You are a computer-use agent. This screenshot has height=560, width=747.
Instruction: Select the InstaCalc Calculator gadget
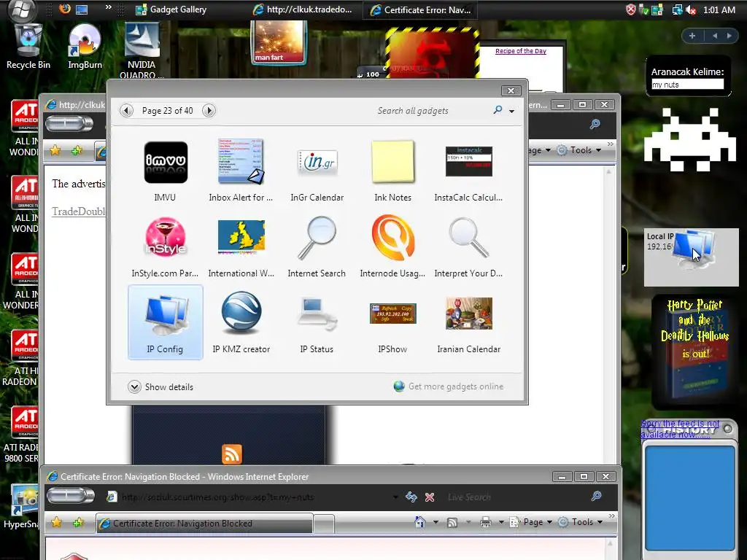[468, 171]
